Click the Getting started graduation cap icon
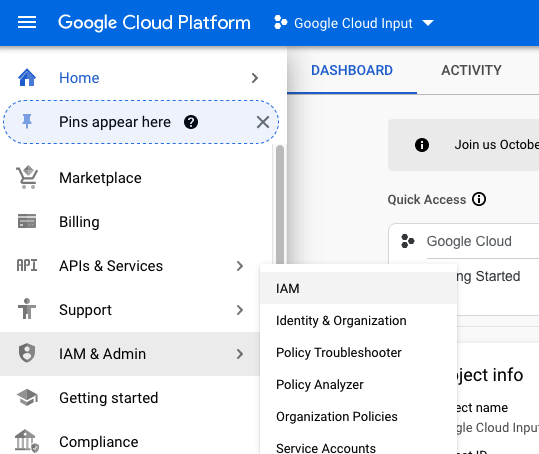The height and width of the screenshot is (454, 539). click(27, 397)
